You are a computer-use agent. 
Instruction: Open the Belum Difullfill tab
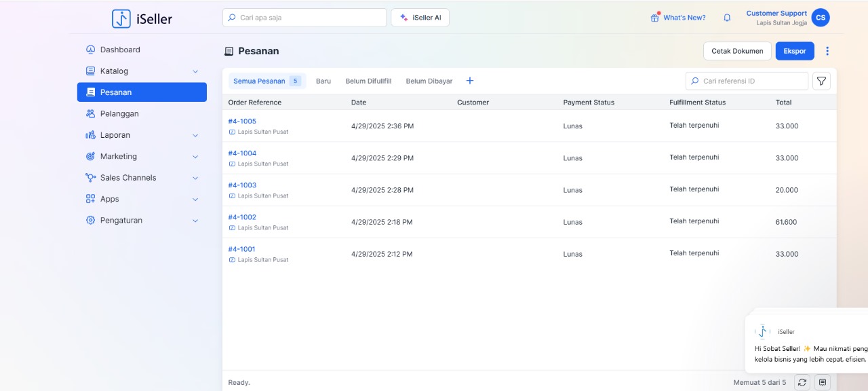(x=368, y=81)
